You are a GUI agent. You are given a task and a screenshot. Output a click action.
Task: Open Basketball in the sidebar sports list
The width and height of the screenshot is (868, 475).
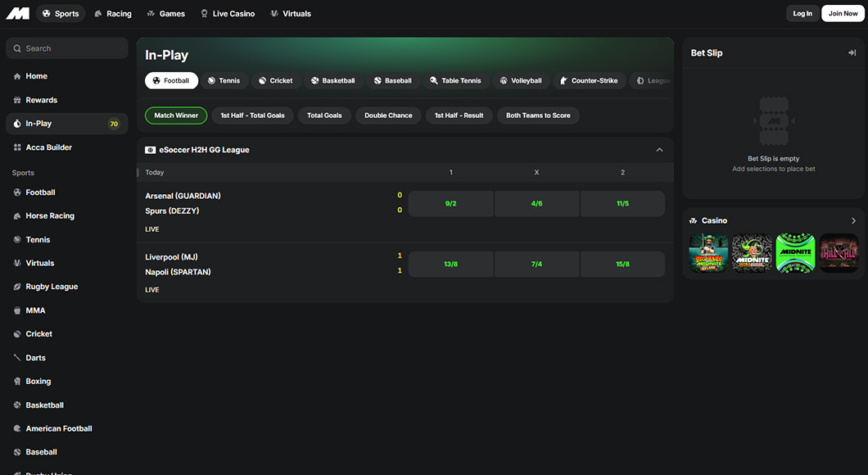(x=67, y=405)
